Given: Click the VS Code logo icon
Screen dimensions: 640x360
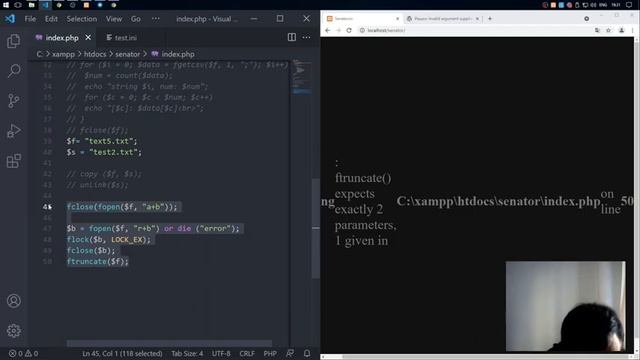Looking at the screenshot, I should click(x=10, y=19).
